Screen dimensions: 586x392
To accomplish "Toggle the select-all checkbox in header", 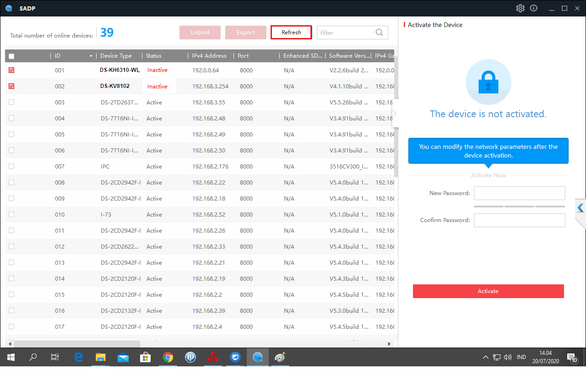I will (11, 56).
